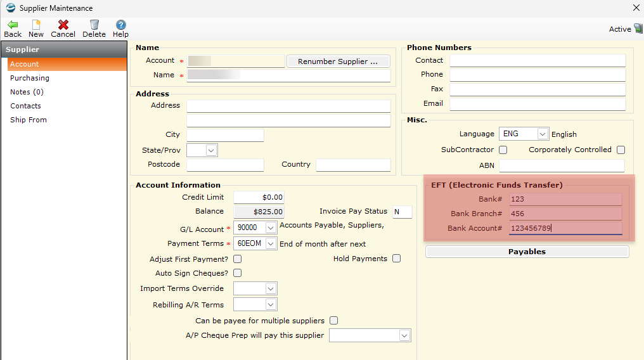Toggle Corporately Controlled checkbox

pyautogui.click(x=621, y=150)
